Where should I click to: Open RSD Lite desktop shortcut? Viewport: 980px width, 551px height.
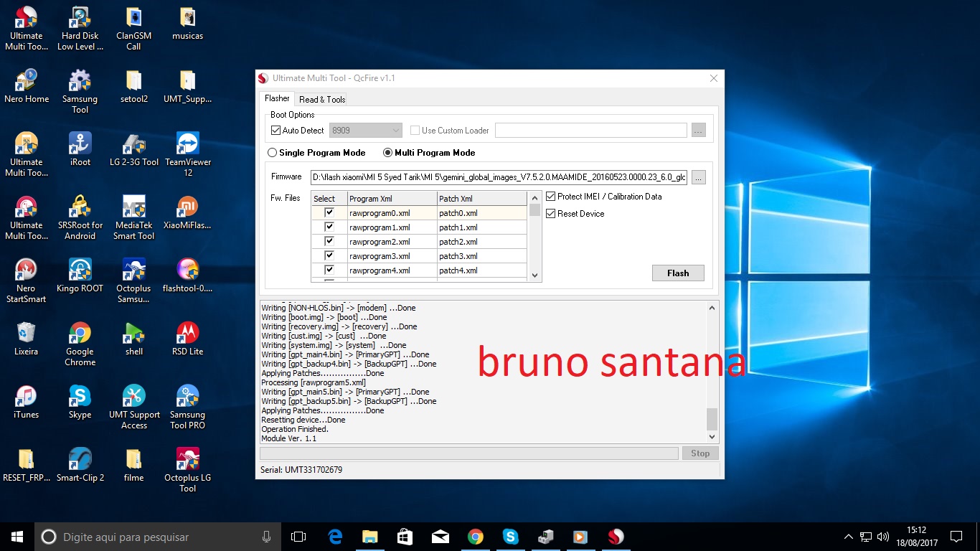(187, 339)
